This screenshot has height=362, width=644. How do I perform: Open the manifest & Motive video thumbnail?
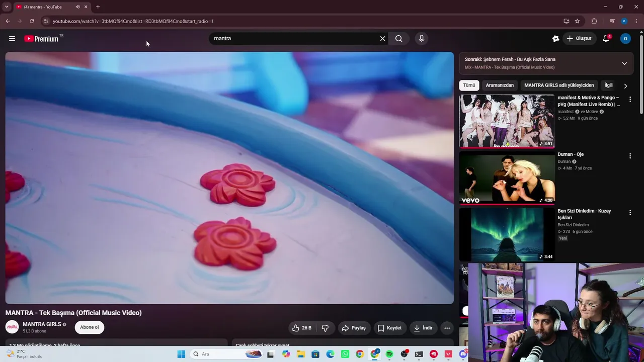pyautogui.click(x=507, y=121)
